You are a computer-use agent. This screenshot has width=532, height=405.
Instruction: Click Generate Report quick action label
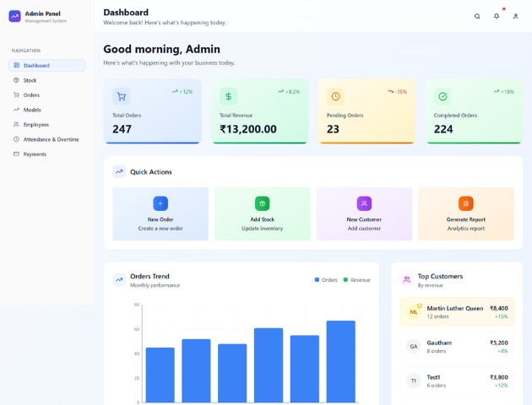coord(466,219)
